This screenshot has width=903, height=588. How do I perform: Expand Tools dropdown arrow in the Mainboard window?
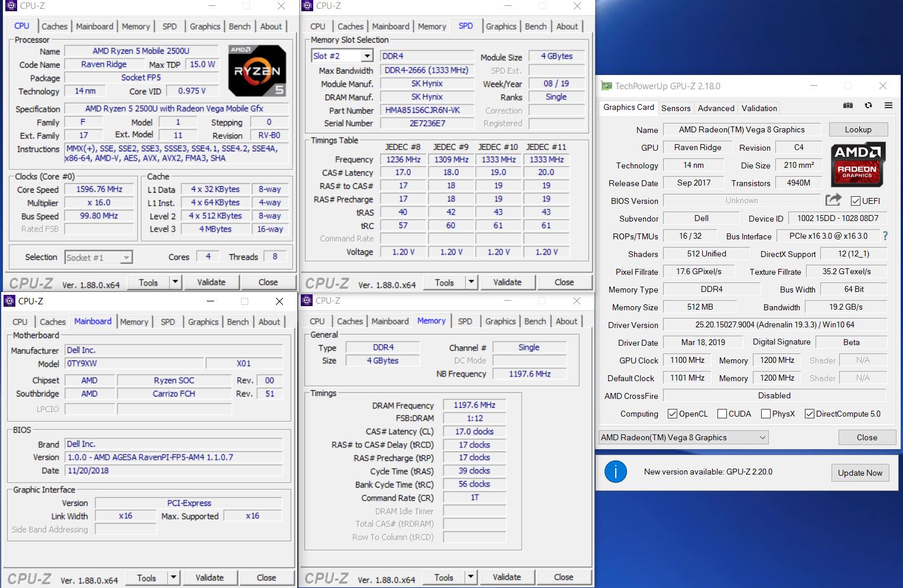pyautogui.click(x=173, y=577)
